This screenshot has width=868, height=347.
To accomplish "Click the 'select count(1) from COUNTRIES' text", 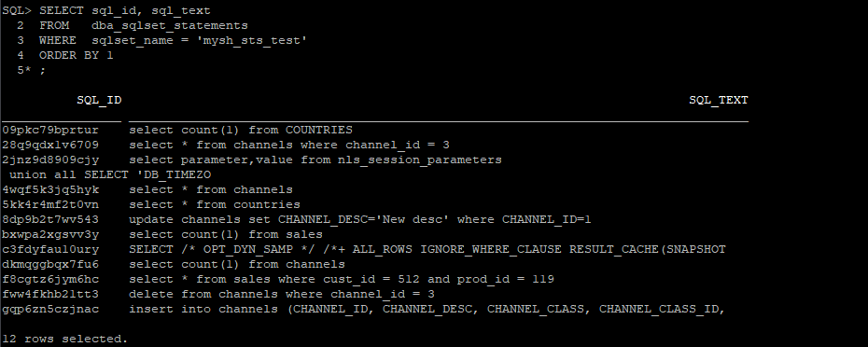I will pyautogui.click(x=241, y=130).
